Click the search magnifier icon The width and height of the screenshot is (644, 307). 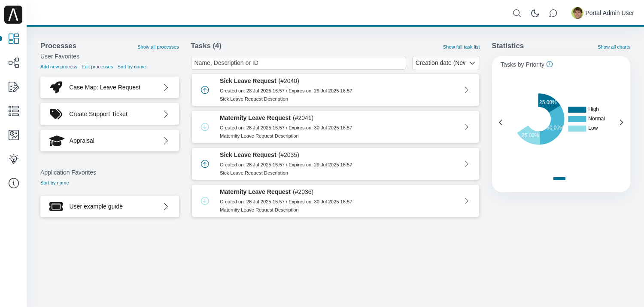(x=517, y=13)
